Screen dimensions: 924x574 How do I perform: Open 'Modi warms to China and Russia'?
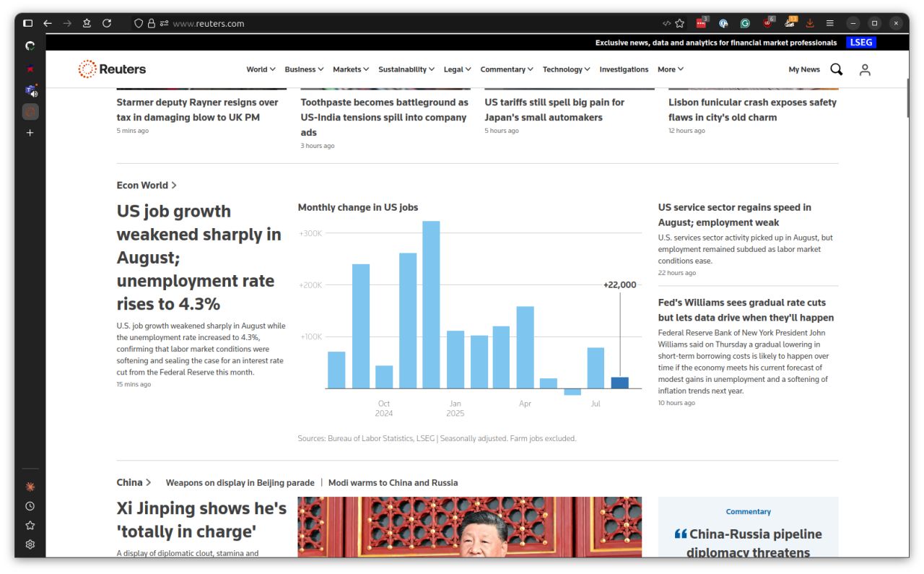(393, 482)
